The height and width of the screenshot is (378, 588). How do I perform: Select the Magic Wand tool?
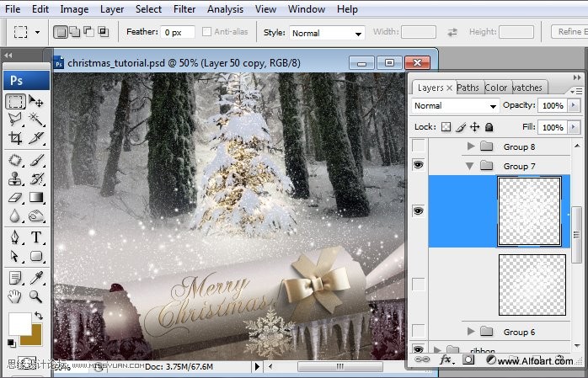coord(36,120)
